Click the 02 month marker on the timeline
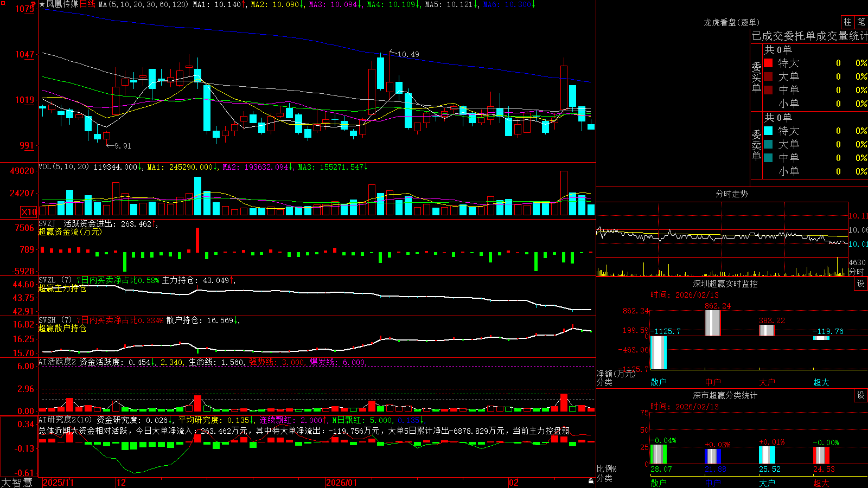The height and width of the screenshot is (488, 868). 514,483
